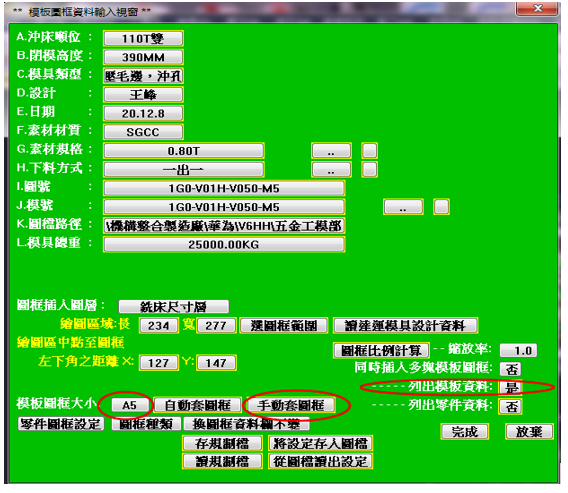Click the 25000.00KG total weight field
This screenshot has height=493, width=568.
click(224, 245)
